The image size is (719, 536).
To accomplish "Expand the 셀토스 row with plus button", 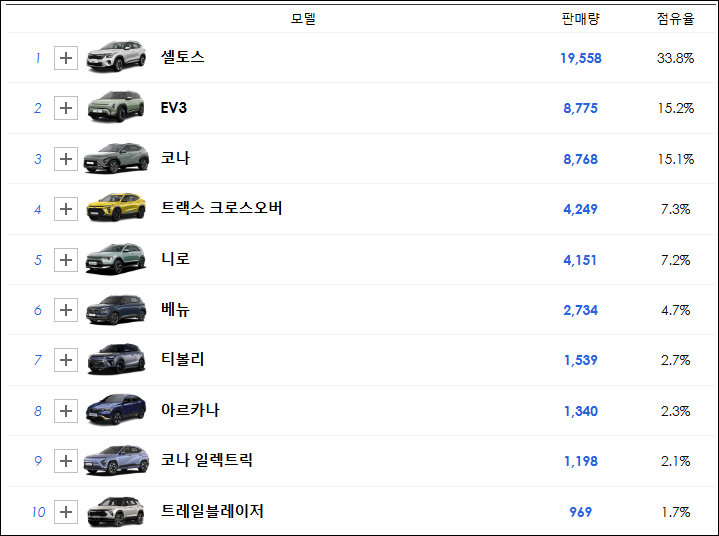I will [x=66, y=58].
